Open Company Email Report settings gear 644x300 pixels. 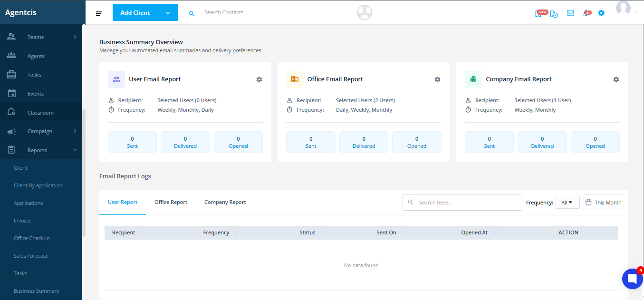tap(616, 79)
